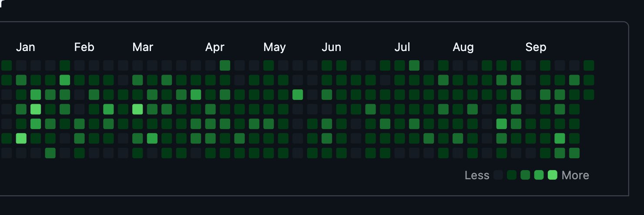The width and height of the screenshot is (644, 215).
Task: Click the middle swatch in the legend
Action: coord(525,175)
